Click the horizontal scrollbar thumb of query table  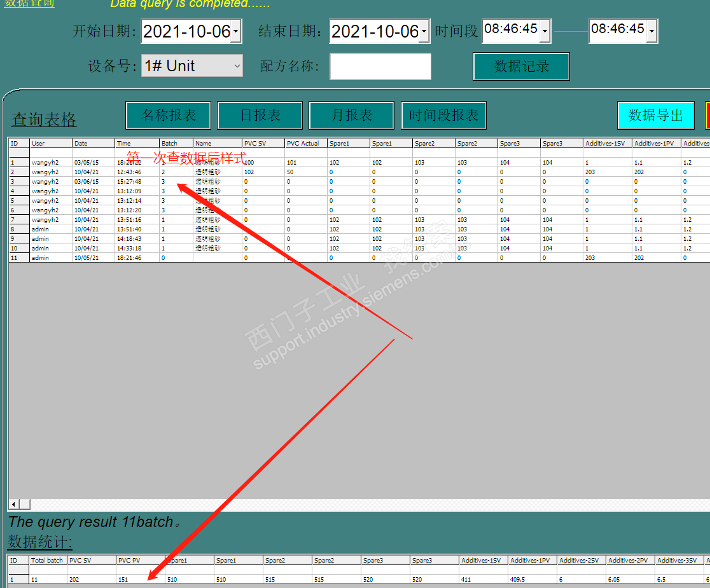point(25,504)
